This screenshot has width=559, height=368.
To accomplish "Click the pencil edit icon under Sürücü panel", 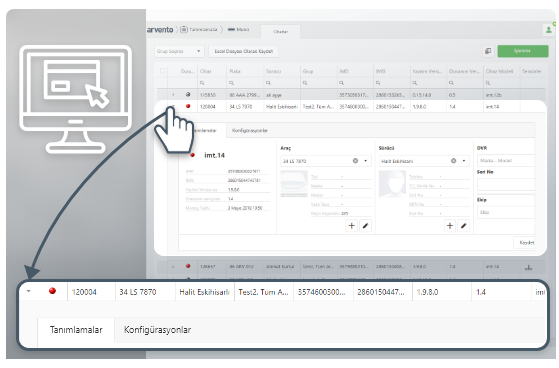I will 463,225.
